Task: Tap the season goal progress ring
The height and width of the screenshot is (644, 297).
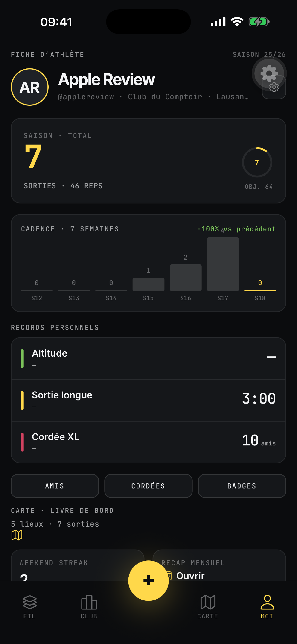Action: pos(257,162)
